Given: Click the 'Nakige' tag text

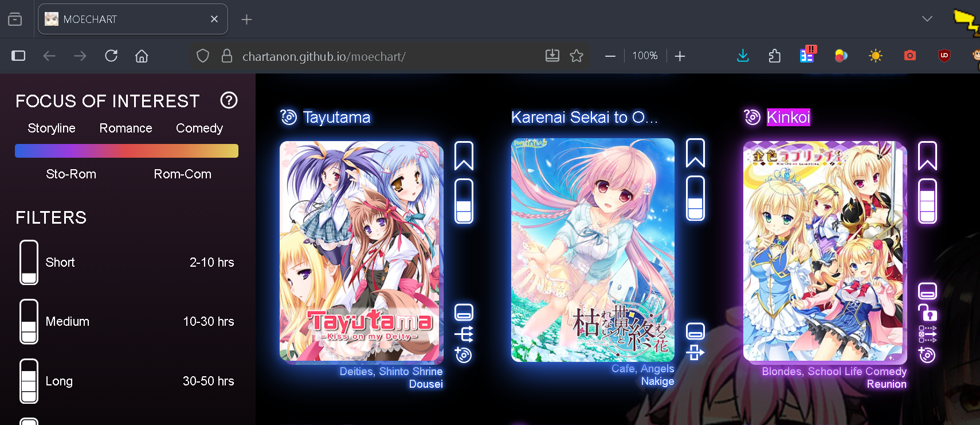Looking at the screenshot, I should tap(657, 381).
